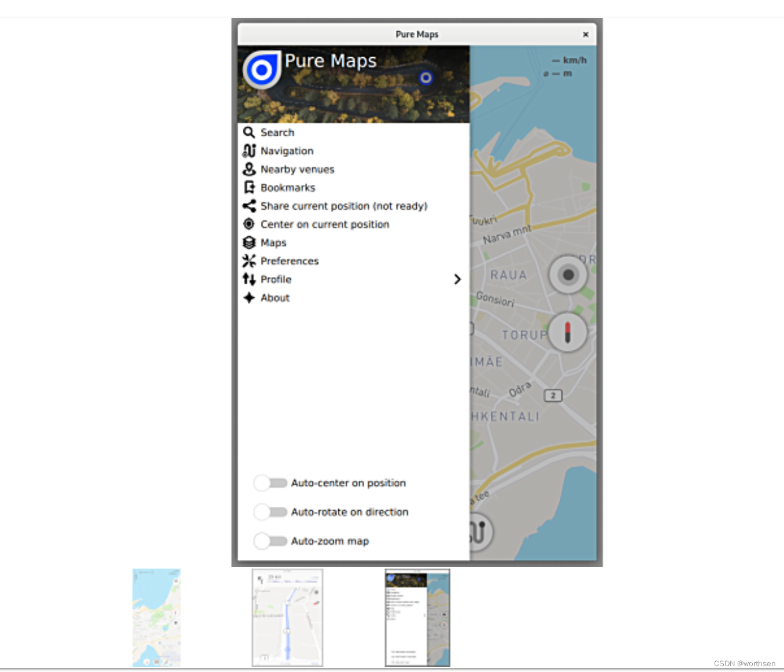
Task: Click the small position marker in header image
Action: (x=426, y=77)
